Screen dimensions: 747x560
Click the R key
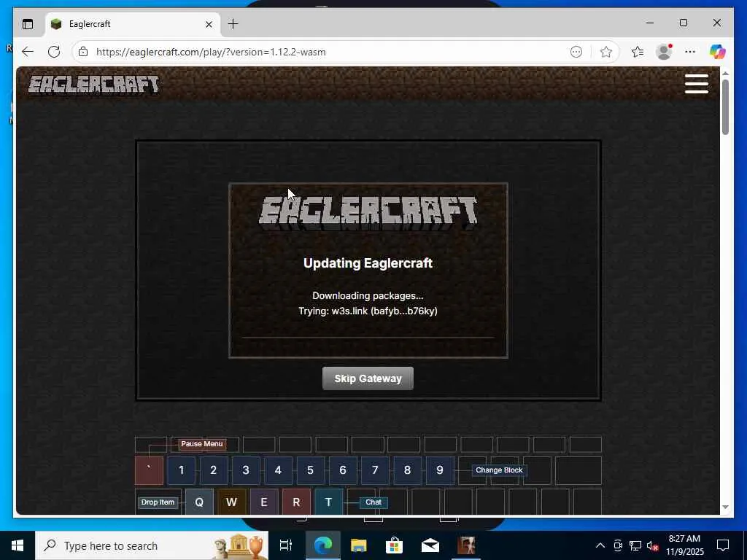(x=296, y=502)
